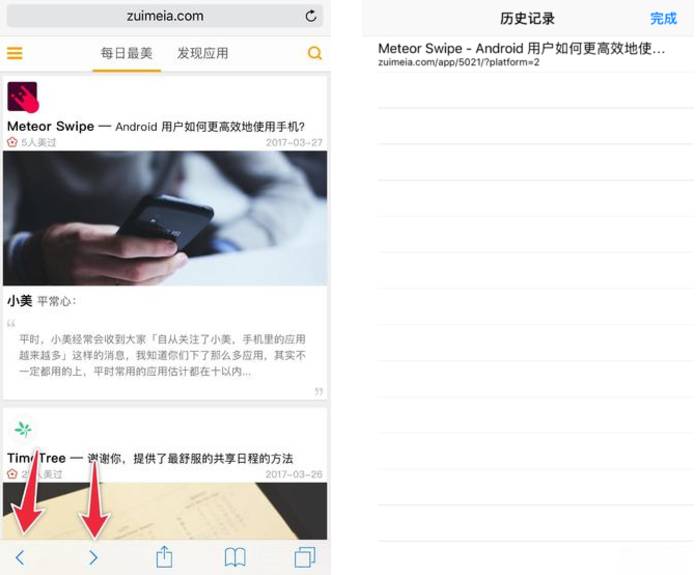Tap the 历史记录 header title

527,18
